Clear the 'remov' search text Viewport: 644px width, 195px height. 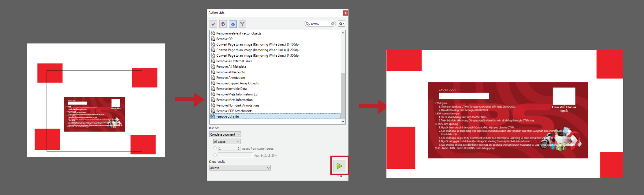pyautogui.click(x=333, y=24)
